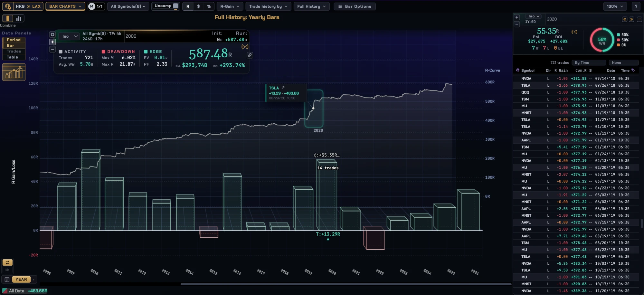644x295 pixels.
Task: Open the By Time sort dropdown
Action: tap(589, 63)
